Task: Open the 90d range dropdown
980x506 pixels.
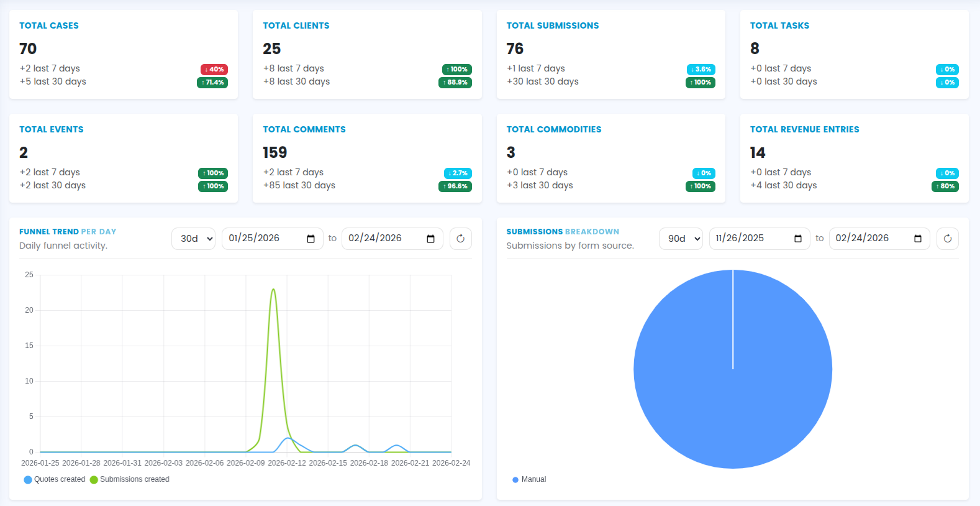Action: tap(681, 239)
